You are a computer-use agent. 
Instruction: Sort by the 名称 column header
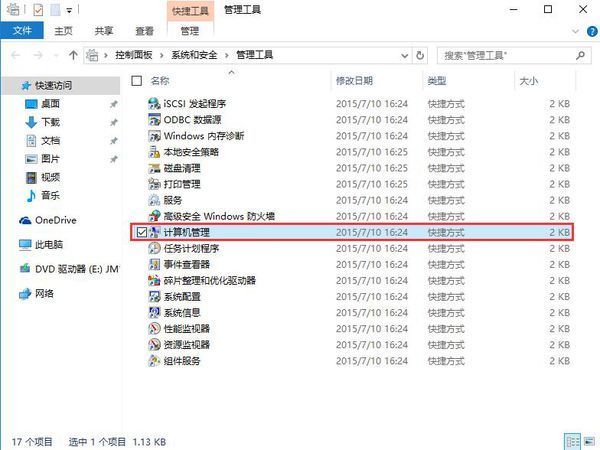(x=160, y=81)
